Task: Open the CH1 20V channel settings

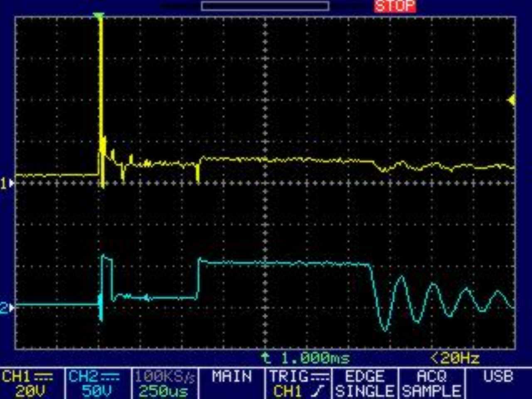Action: point(28,384)
